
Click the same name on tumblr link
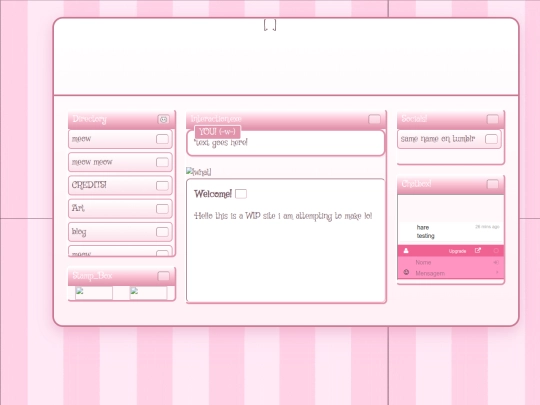449,139
